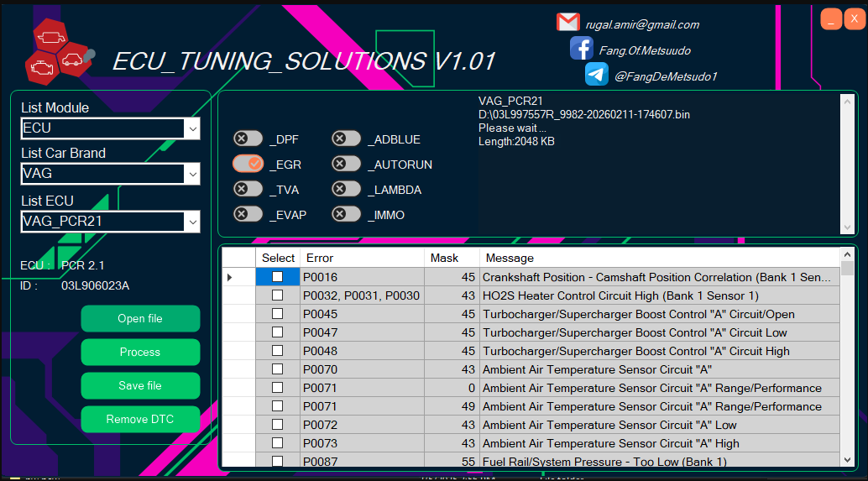Screen dimensions: 868x481
Task: Click the Mask column header
Action: tap(452, 258)
